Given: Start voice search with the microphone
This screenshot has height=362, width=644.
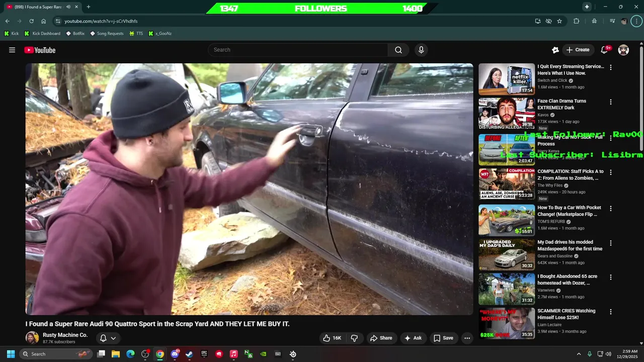Looking at the screenshot, I should pyautogui.click(x=421, y=50).
